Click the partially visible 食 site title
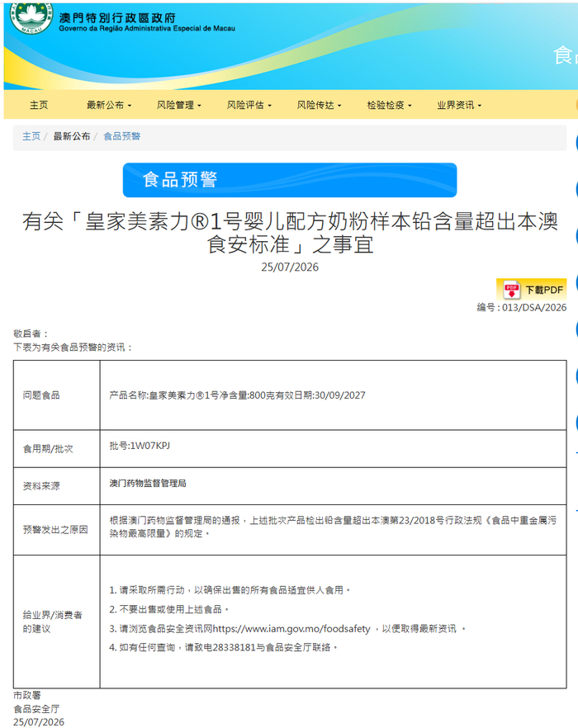Screen dimensions: 578x728 click(x=564, y=56)
